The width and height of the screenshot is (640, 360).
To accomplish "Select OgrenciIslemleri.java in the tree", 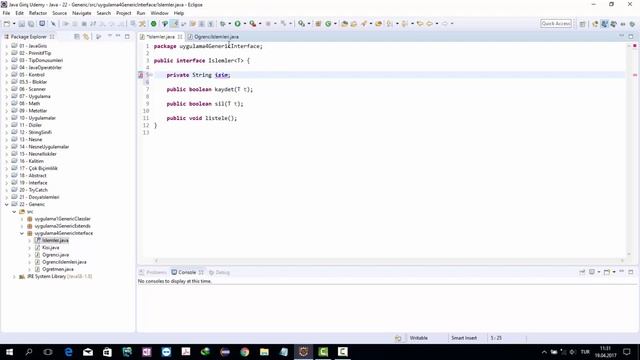I will tap(64, 262).
